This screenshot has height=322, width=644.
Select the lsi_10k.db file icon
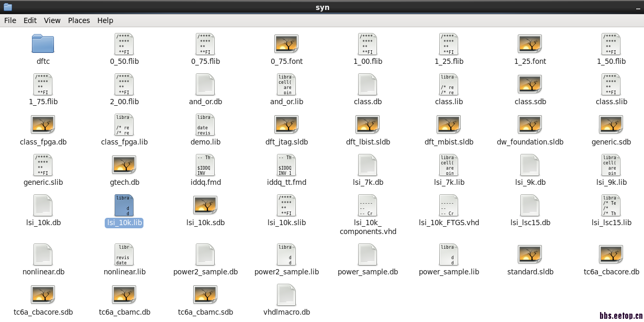(x=43, y=205)
